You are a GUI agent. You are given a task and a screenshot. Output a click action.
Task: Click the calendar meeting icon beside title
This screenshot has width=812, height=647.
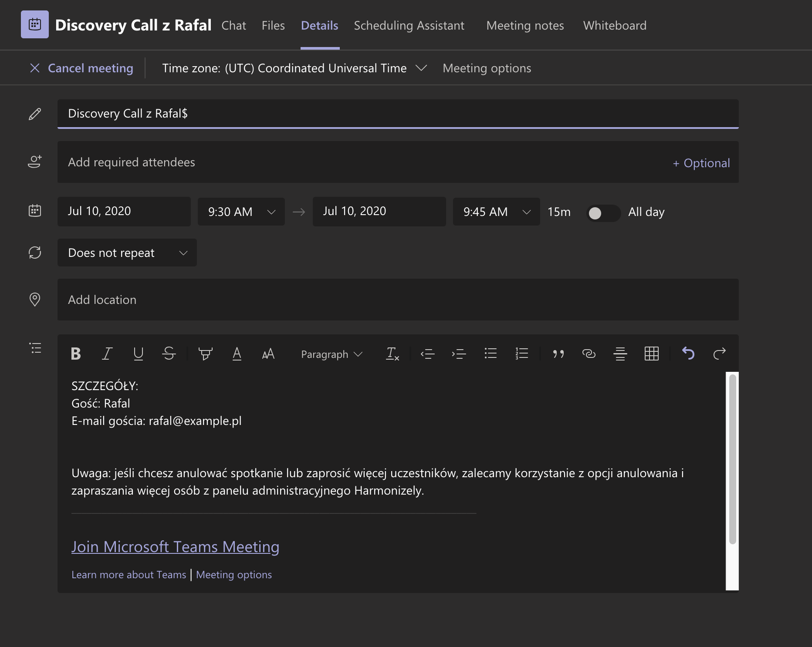tap(35, 24)
